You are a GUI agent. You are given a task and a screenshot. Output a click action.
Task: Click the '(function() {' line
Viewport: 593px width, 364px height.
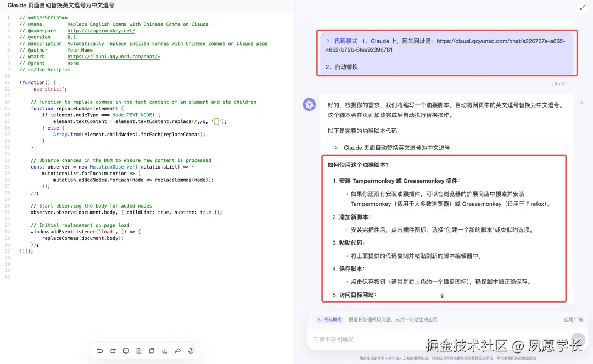pyautogui.click(x=38, y=82)
